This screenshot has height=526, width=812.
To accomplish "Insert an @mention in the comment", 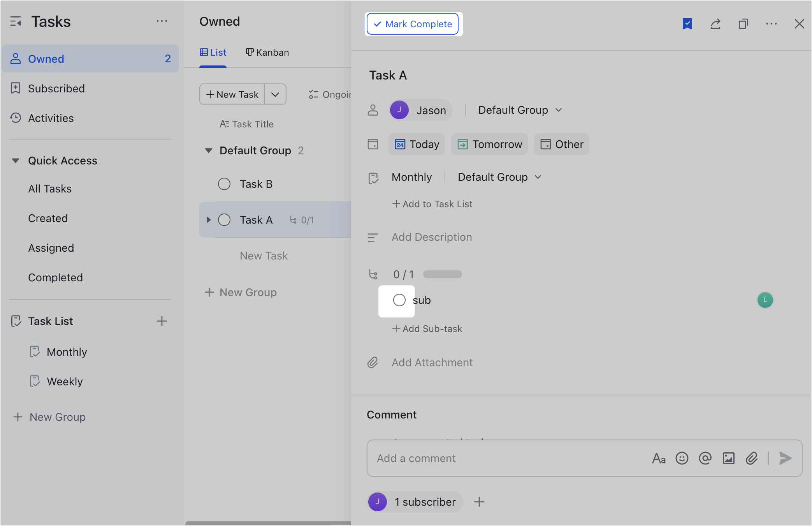I will [x=705, y=458].
